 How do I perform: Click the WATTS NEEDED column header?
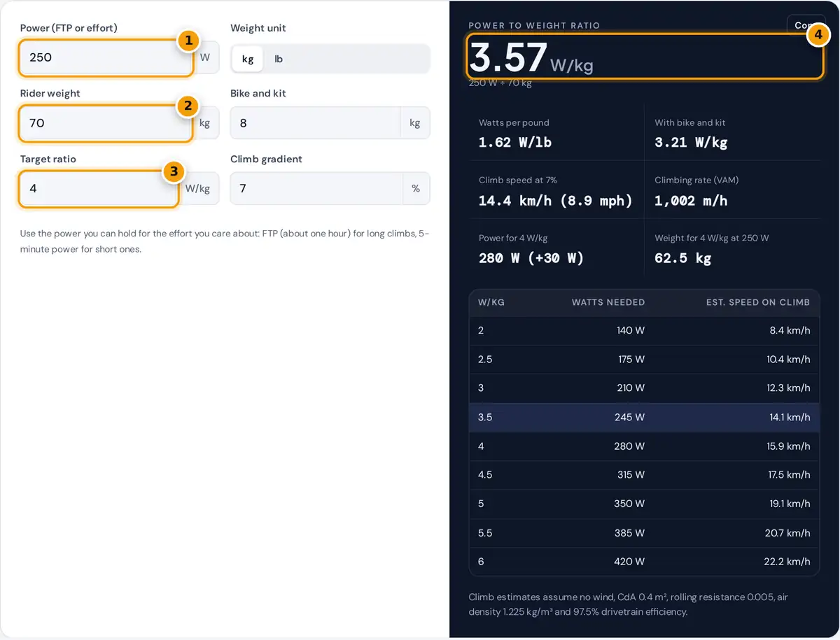click(608, 302)
